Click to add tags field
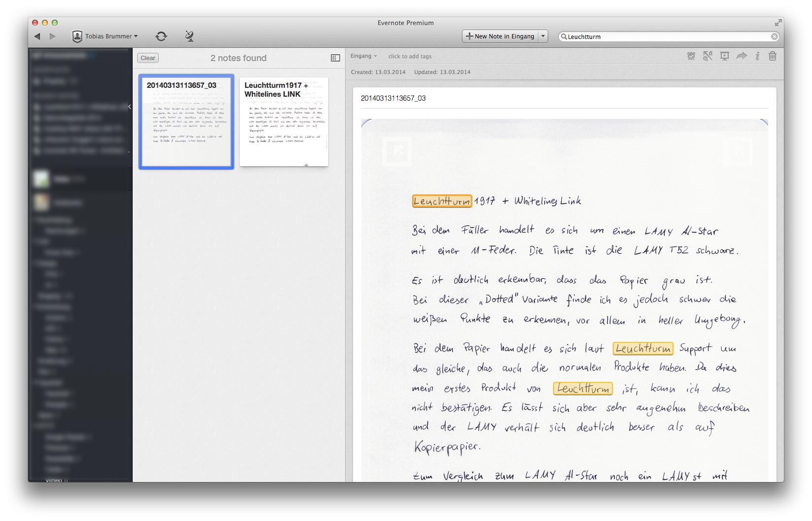 coord(410,56)
